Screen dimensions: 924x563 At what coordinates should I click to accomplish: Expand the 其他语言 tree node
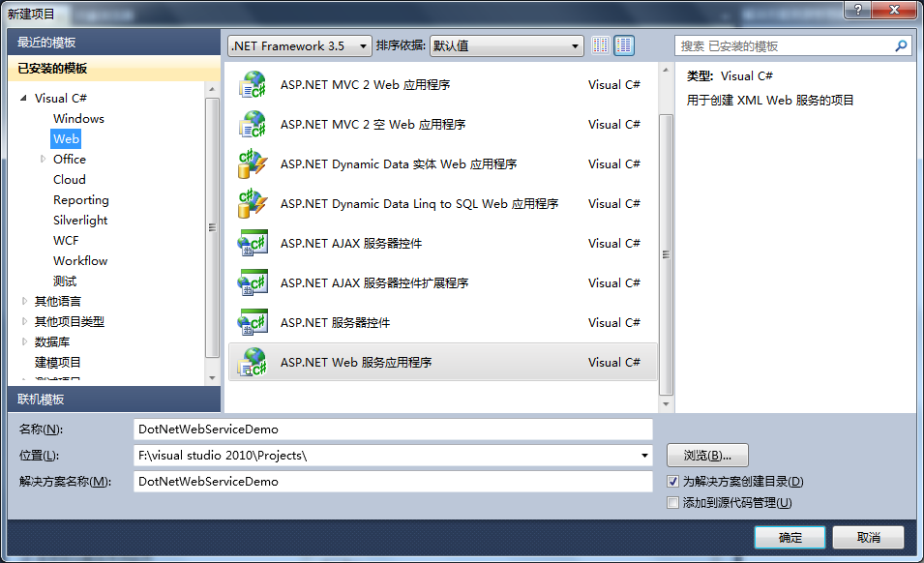point(24,302)
